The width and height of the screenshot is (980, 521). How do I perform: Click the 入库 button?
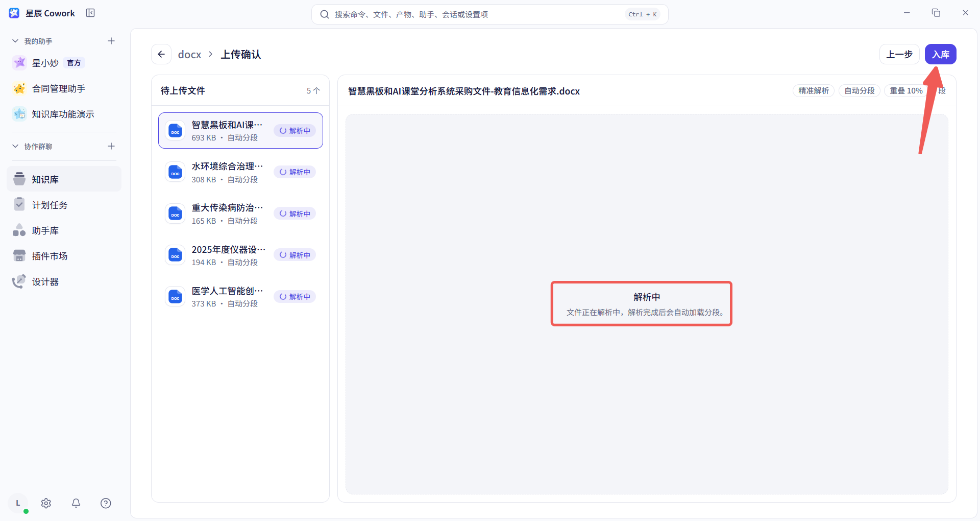[940, 54]
